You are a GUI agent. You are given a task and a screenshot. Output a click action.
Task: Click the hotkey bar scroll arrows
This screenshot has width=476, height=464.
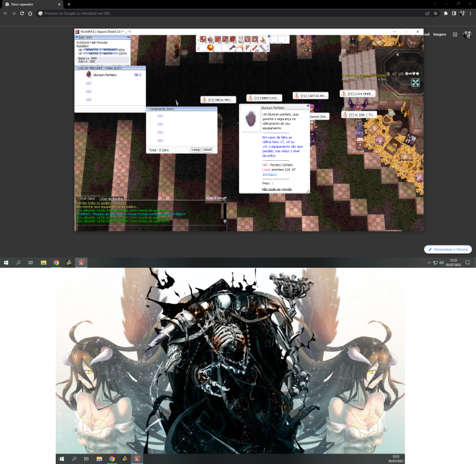pyautogui.click(x=268, y=48)
